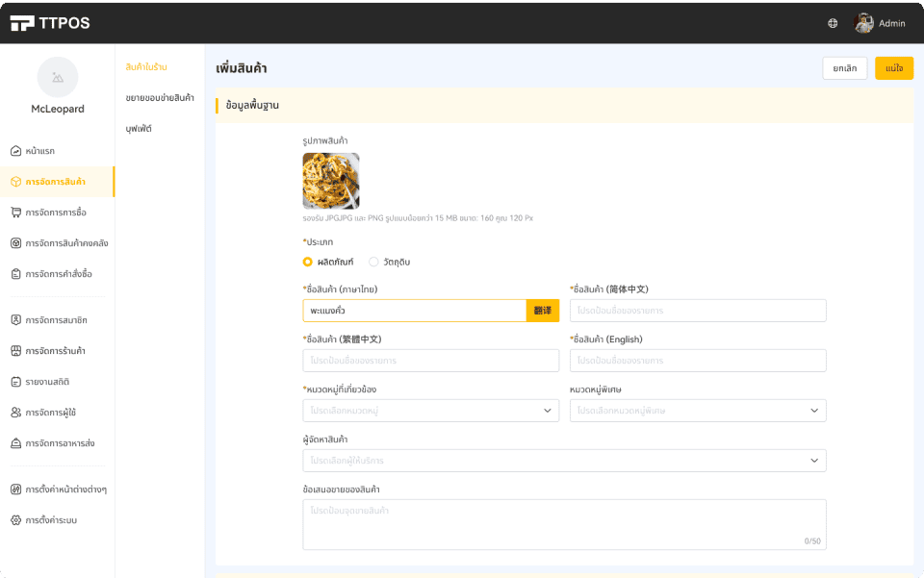Click the การจัดการอาหารส่ง delivery icon
The height and width of the screenshot is (578, 924).
[16, 443]
